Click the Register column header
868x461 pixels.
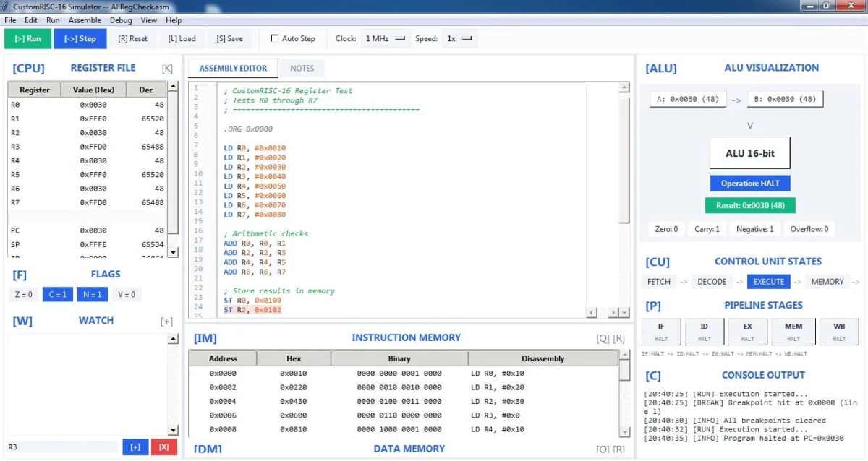coord(35,90)
